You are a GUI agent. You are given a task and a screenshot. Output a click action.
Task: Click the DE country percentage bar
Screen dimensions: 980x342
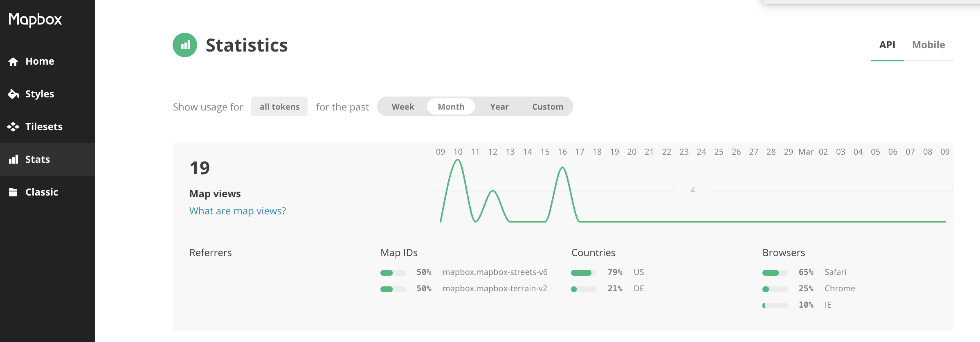584,289
